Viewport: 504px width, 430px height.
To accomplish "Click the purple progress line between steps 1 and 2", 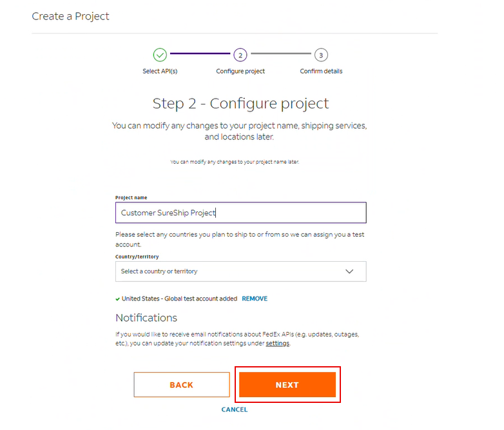I will pos(200,54).
